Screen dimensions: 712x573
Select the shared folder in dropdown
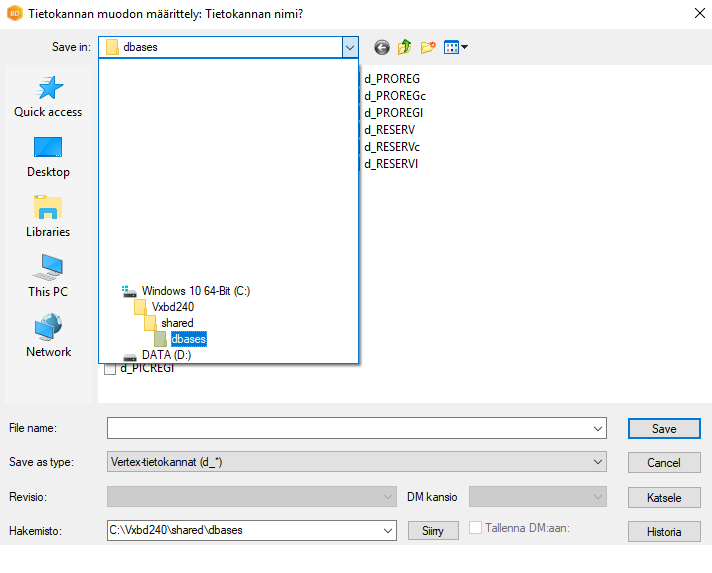click(x=169, y=323)
